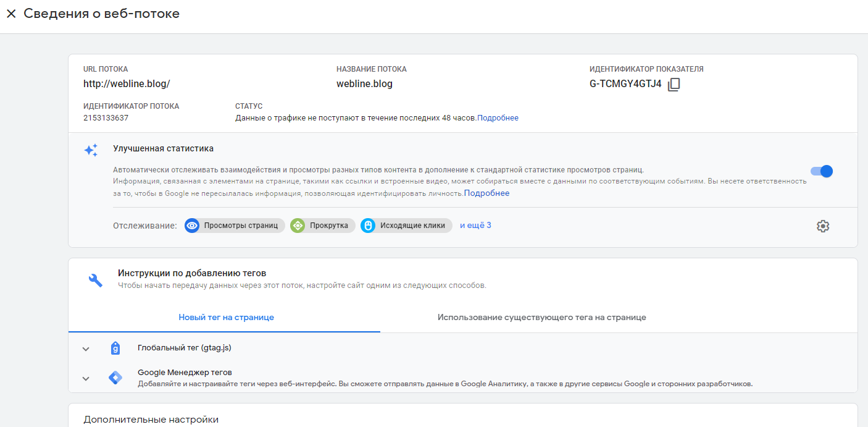This screenshot has width=868, height=427.
Task: Click the wrench icon for tagging instructions
Action: pyautogui.click(x=96, y=280)
